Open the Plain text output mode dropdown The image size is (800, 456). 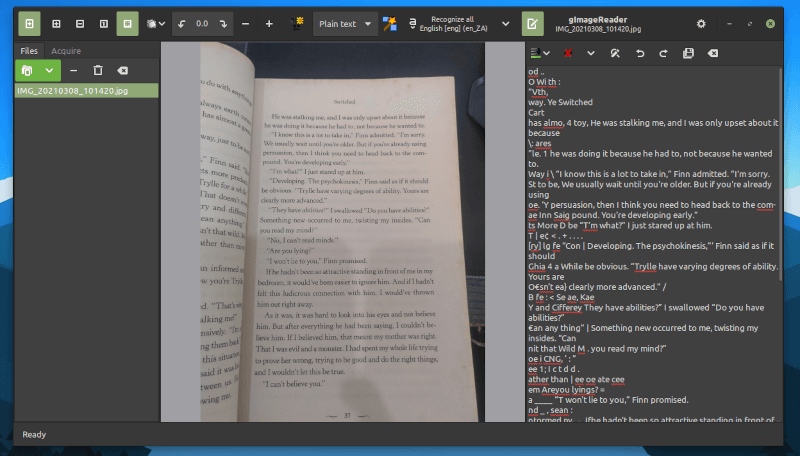tap(345, 23)
